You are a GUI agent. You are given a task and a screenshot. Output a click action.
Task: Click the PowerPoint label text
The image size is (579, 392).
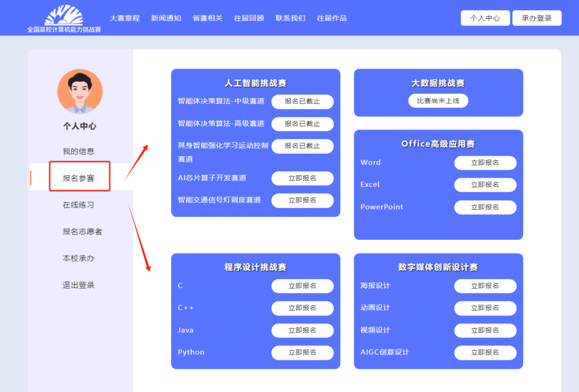click(382, 207)
